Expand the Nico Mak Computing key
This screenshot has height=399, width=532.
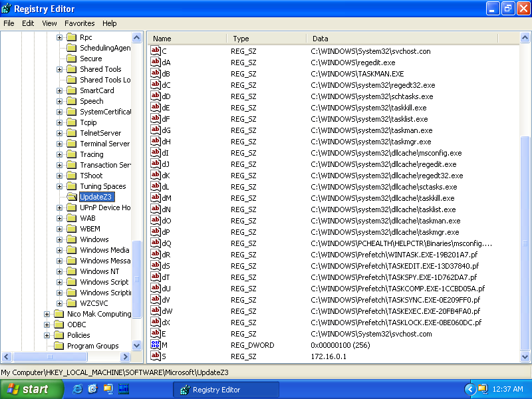click(47, 314)
